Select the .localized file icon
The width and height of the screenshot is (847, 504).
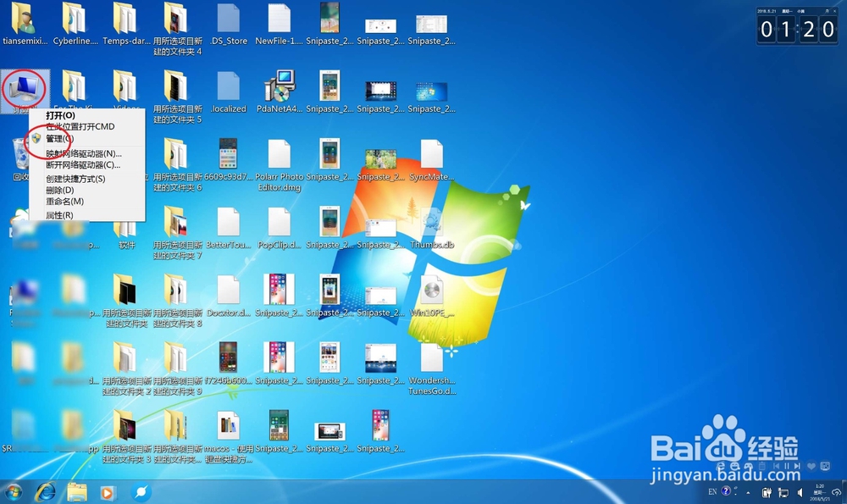point(228,92)
